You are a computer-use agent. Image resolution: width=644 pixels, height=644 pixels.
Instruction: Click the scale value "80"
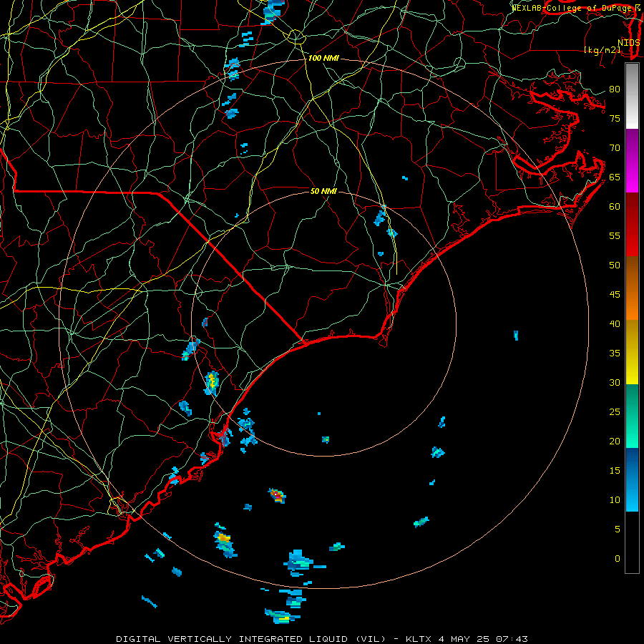[615, 89]
